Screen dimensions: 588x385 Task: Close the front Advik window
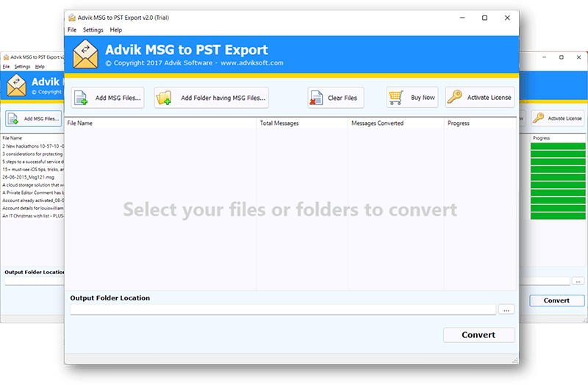pyautogui.click(x=507, y=18)
